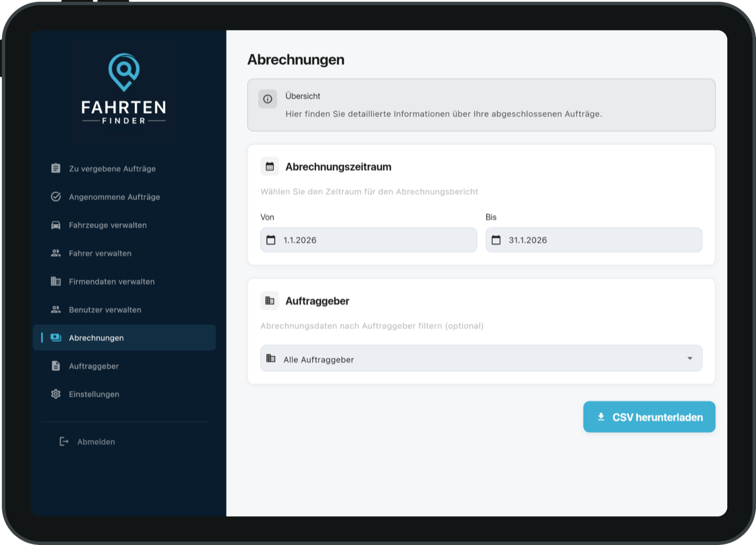756x545 pixels.
Task: Go to Angenommene Aufträge
Action: tap(124, 196)
